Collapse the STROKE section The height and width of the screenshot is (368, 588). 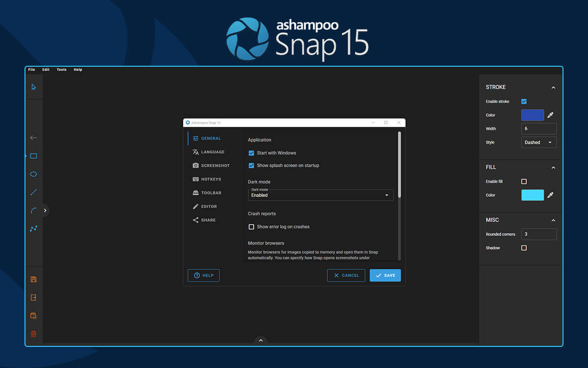click(x=553, y=87)
